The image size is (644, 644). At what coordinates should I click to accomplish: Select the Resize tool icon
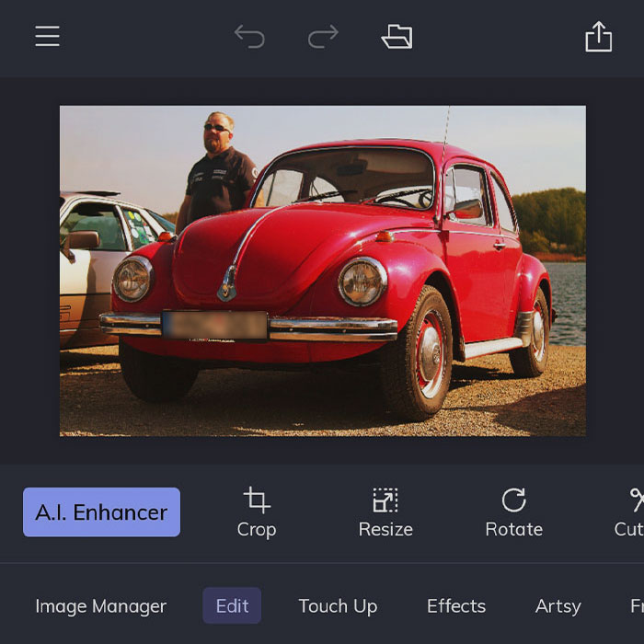tap(385, 500)
